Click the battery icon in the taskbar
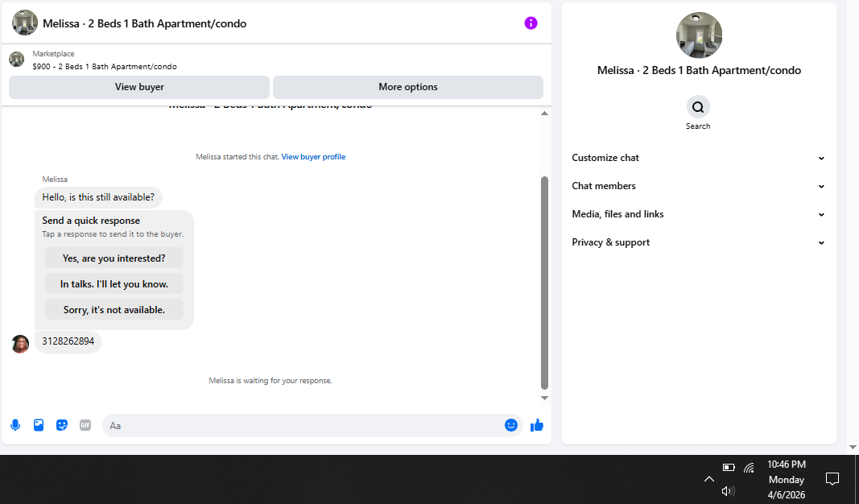Screen dimensions: 859x504 [728, 467]
